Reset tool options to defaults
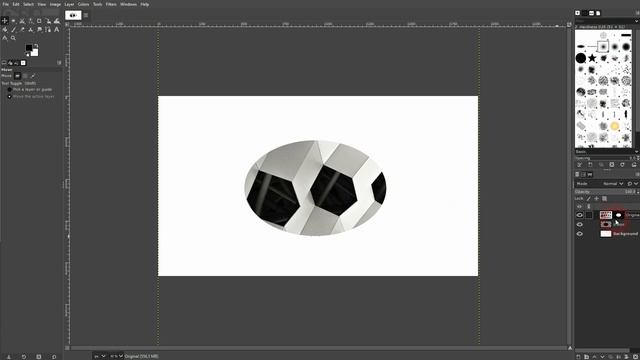The image size is (640, 360). point(54,357)
